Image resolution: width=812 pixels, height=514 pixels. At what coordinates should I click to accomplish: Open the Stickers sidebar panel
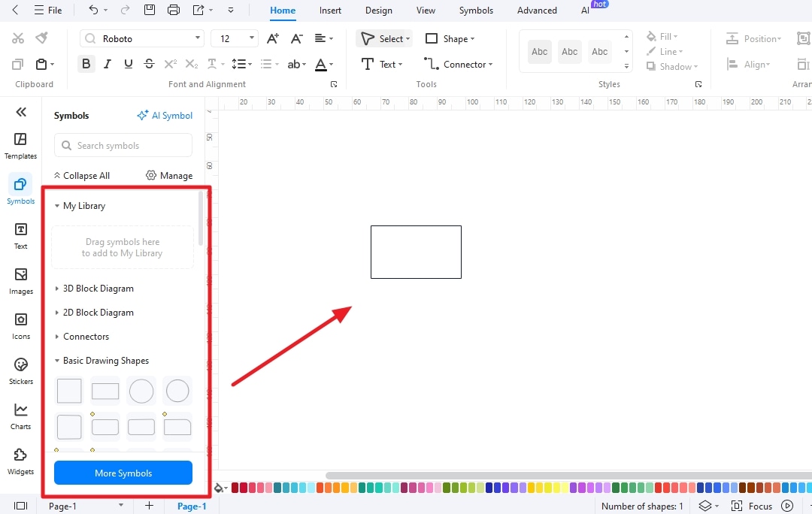[21, 371]
